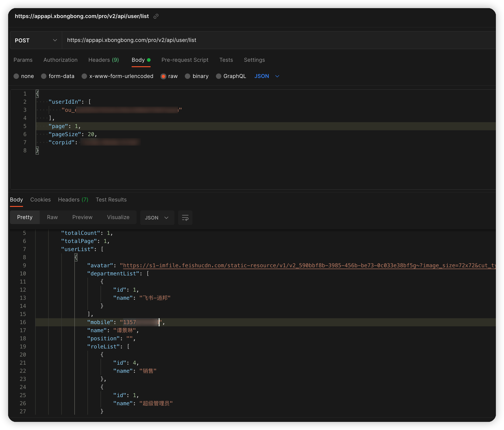Viewport: 504px width, 430px height.
Task: Click the copy link icon beside request title
Action: point(156,16)
